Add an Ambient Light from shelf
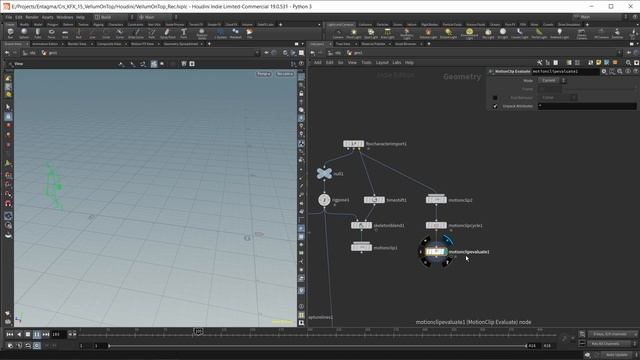This screenshot has width=640, height=360. [x=560, y=33]
